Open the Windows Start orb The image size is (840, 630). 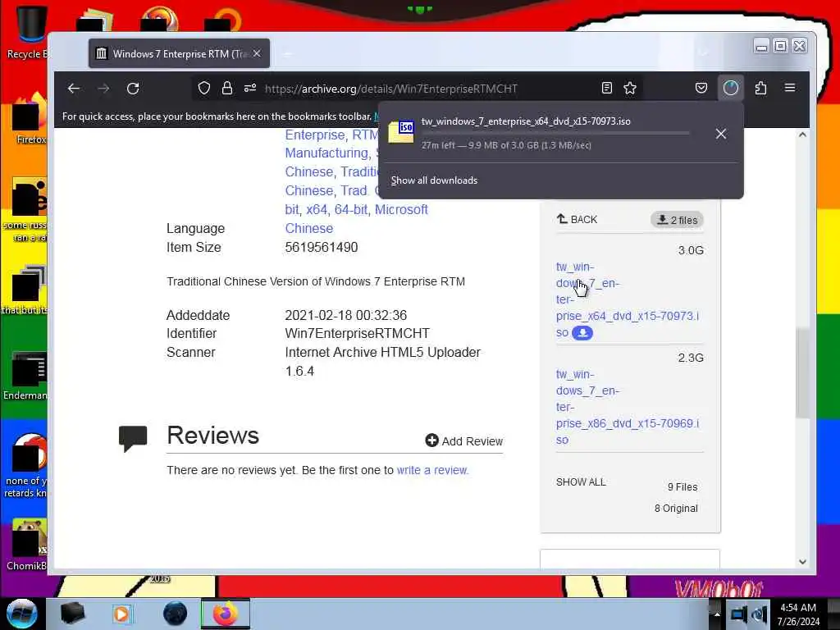(x=21, y=614)
